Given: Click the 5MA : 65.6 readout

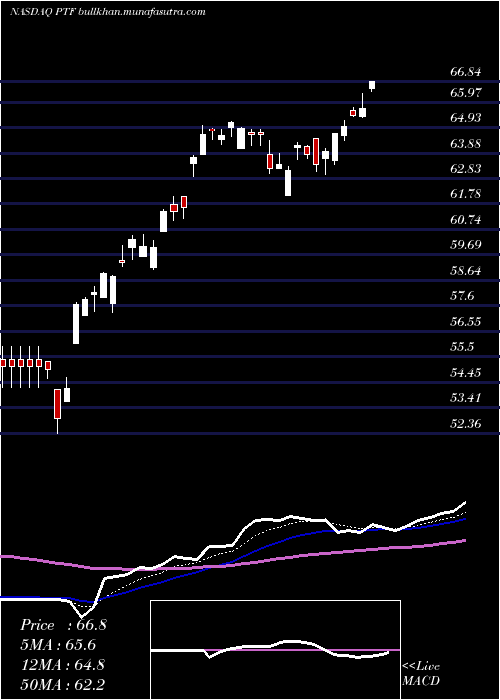Looking at the screenshot, I should pos(58,645).
